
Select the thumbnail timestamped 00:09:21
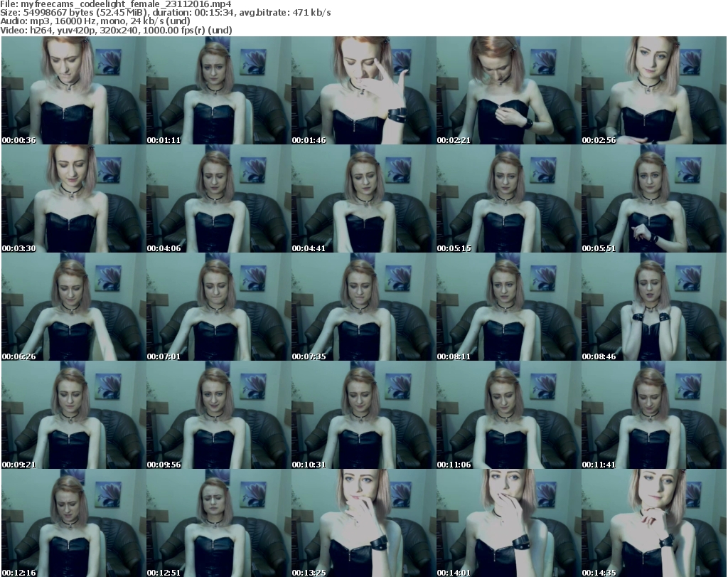(74, 415)
